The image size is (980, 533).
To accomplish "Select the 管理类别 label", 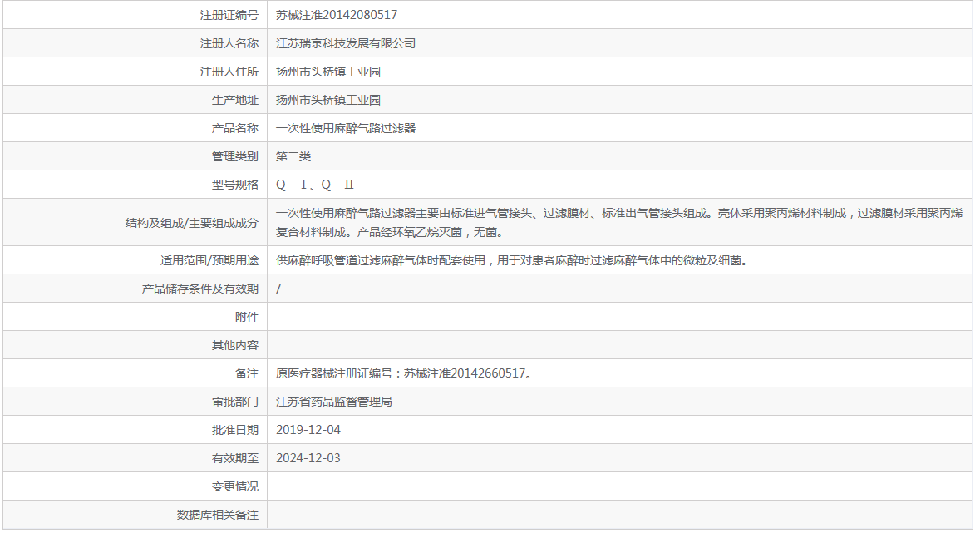I will pos(235,156).
